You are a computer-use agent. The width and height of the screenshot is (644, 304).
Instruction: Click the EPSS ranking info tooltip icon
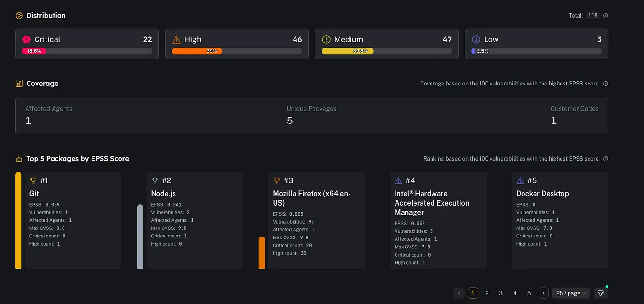click(x=606, y=159)
